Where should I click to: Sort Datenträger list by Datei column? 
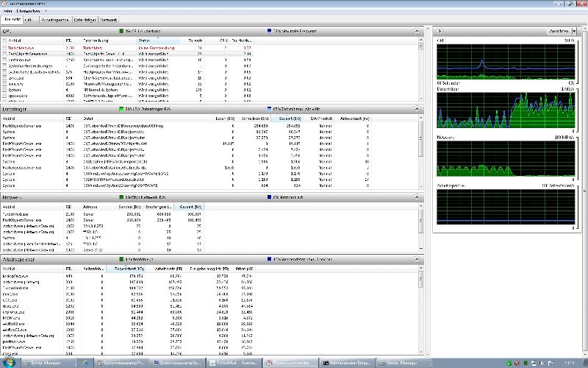(x=146, y=118)
